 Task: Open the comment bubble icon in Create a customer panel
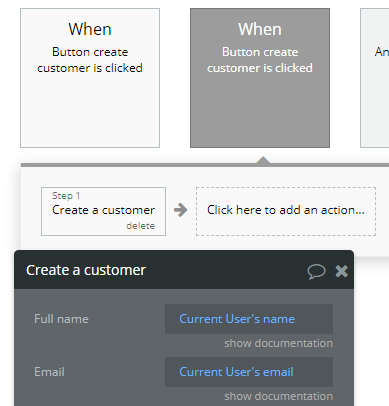pos(316,271)
